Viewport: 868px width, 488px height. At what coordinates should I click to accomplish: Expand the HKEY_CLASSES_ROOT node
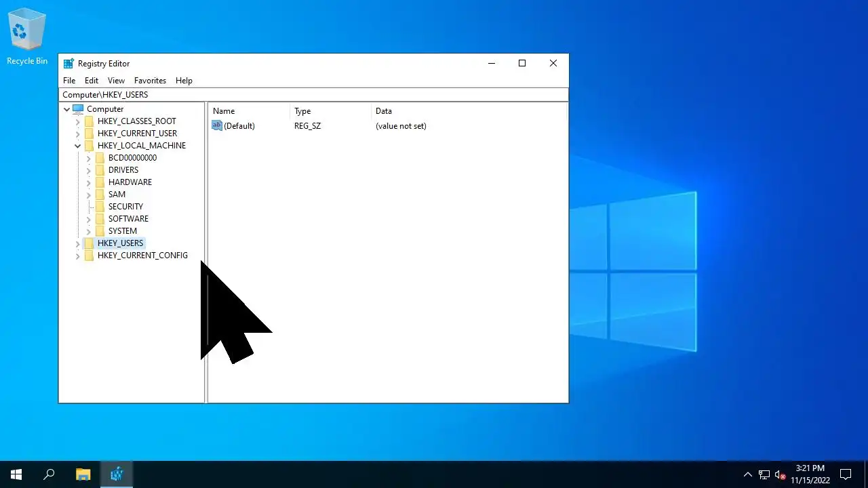[x=77, y=121]
